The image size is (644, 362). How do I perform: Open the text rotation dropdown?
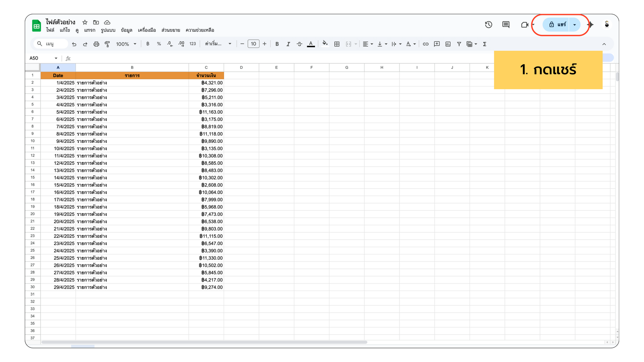point(411,44)
